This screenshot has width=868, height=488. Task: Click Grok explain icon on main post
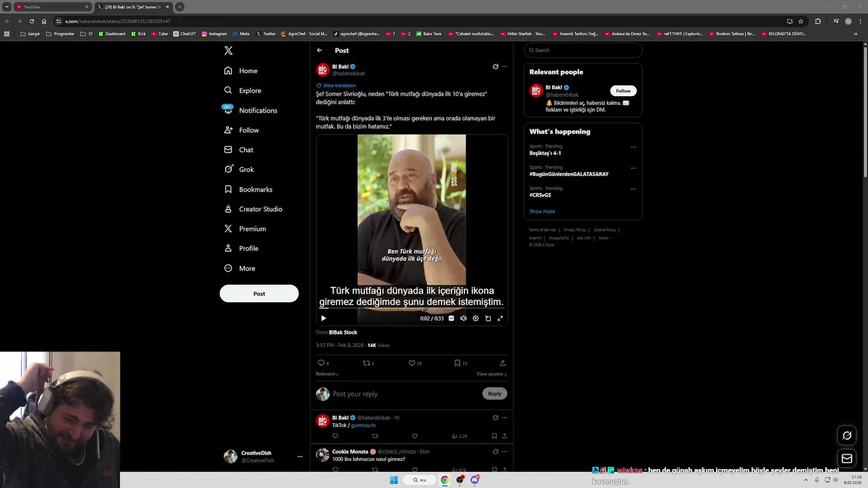tap(495, 66)
